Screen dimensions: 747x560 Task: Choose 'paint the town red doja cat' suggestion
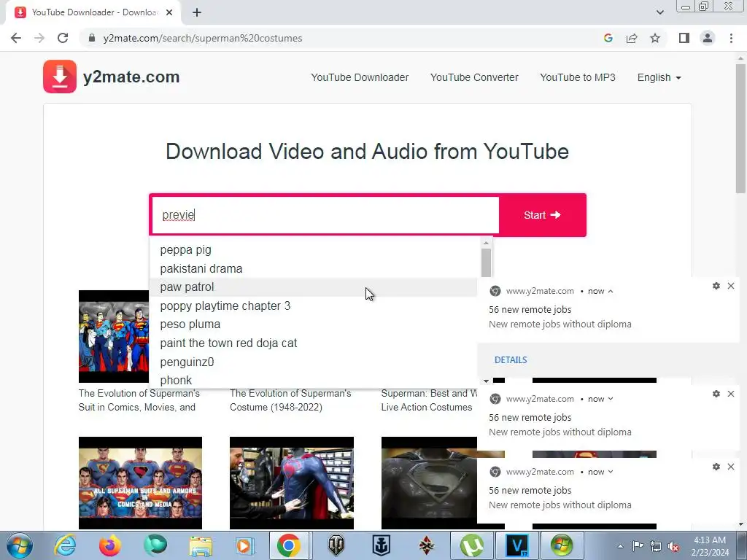tap(313, 343)
